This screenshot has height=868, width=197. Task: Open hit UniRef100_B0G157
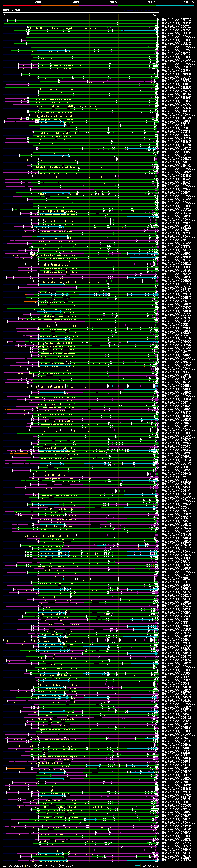(x=177, y=260)
